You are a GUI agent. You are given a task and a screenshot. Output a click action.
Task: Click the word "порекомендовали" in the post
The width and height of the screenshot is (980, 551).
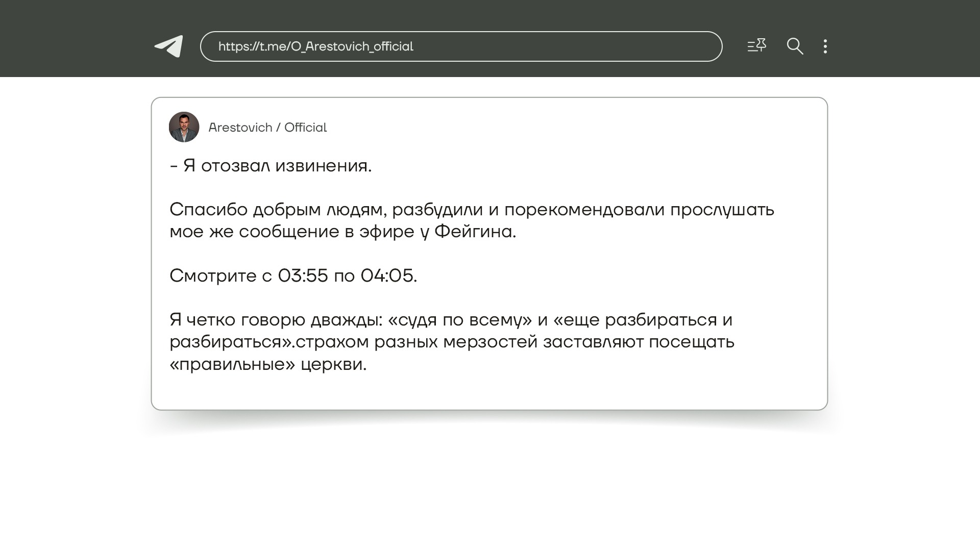point(584,210)
